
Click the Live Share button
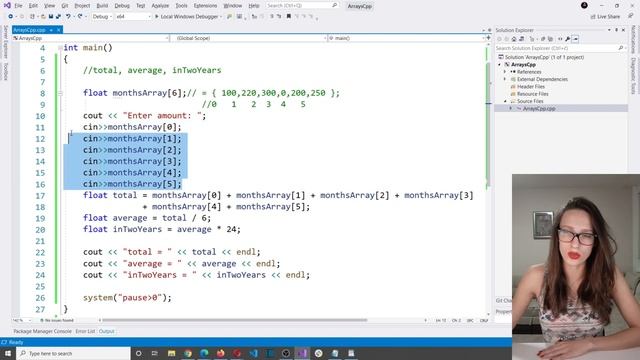(x=605, y=17)
